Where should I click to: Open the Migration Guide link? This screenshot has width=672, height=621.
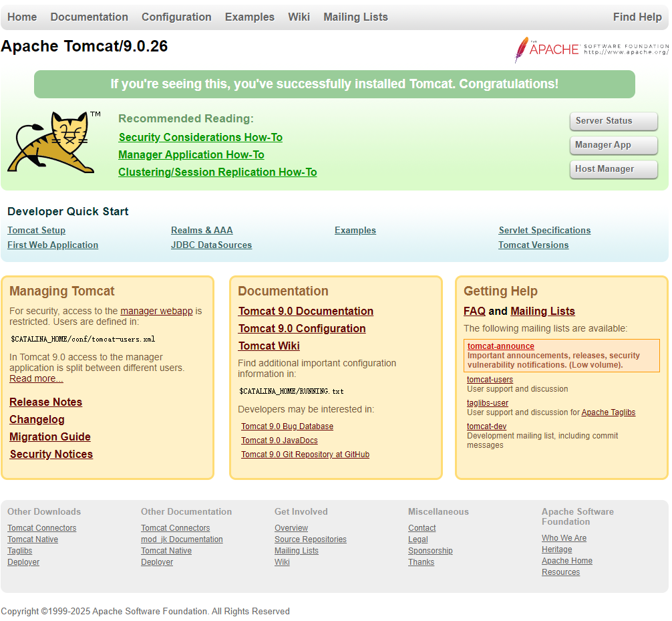pyautogui.click(x=50, y=437)
